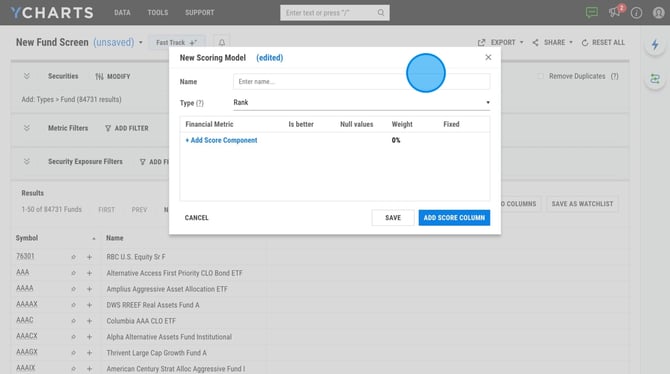Click 'Columbia AAA CLO ETF'
Screen dimensions: 670x374
point(141,321)
